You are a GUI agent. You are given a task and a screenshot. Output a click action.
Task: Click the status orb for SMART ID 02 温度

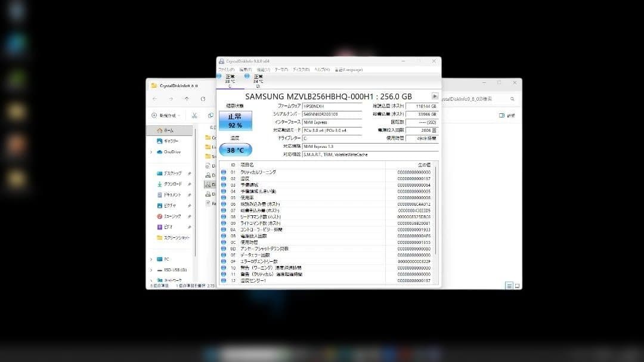224,179
